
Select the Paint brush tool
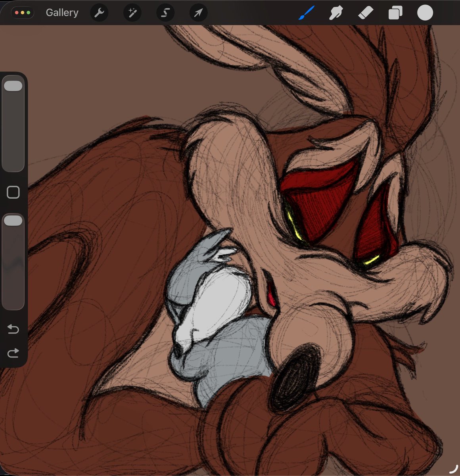tap(306, 13)
